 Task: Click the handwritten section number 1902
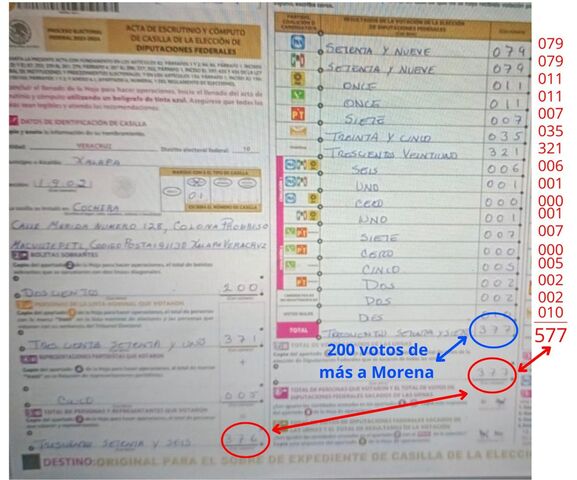62,184
